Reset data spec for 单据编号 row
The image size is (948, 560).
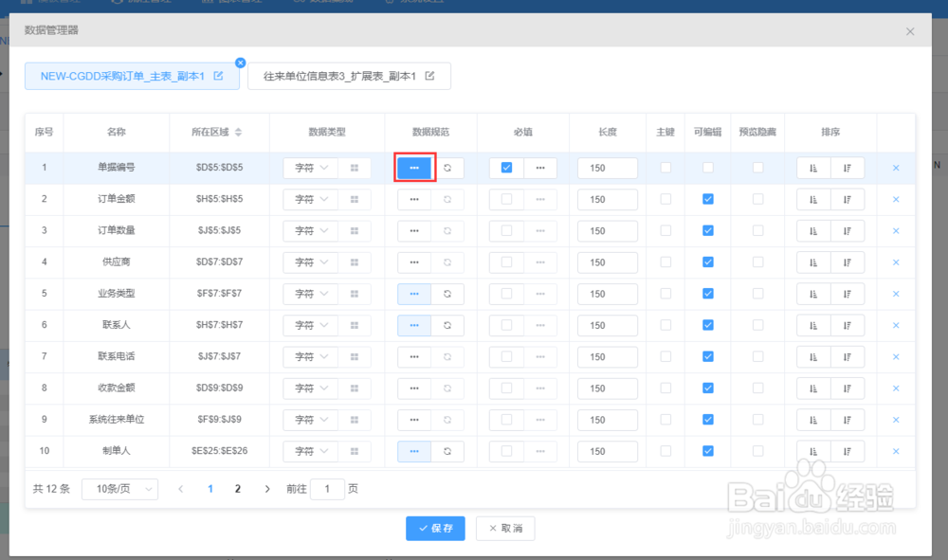tap(447, 168)
